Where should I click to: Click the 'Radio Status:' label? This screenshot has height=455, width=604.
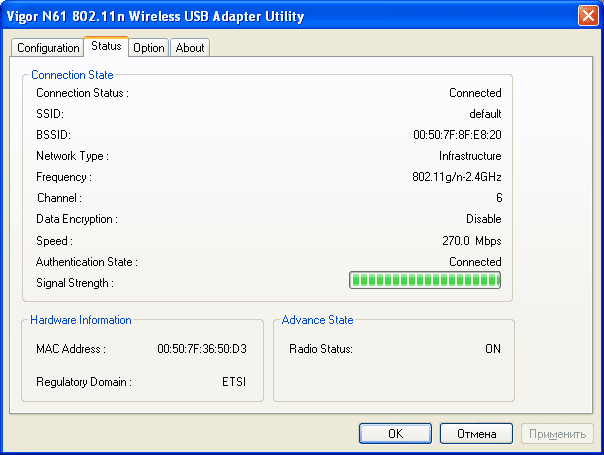[321, 349]
